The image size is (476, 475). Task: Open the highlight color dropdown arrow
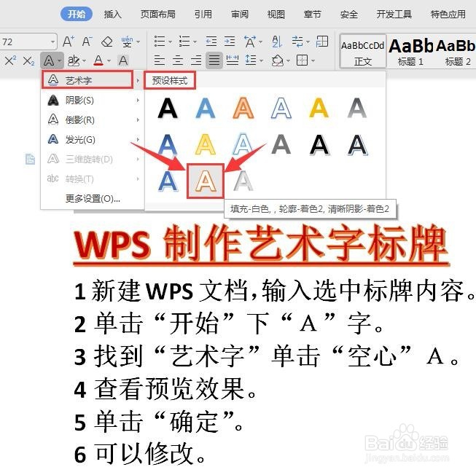84,61
